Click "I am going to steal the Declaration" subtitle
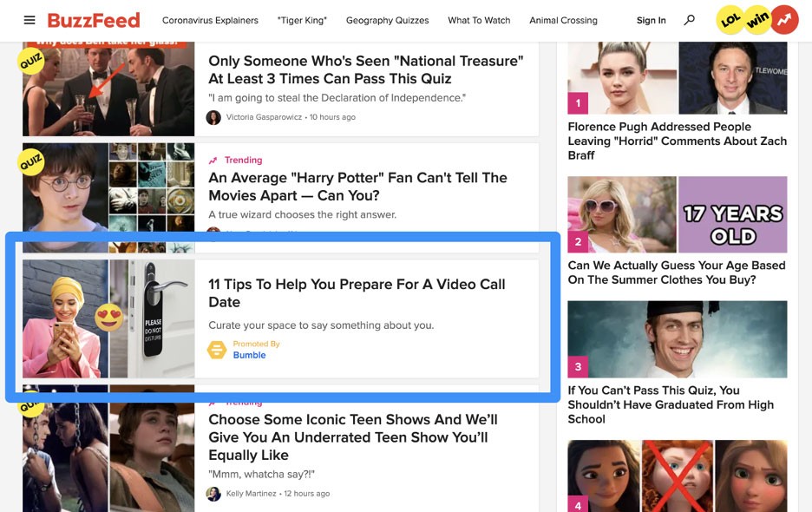 337,98
